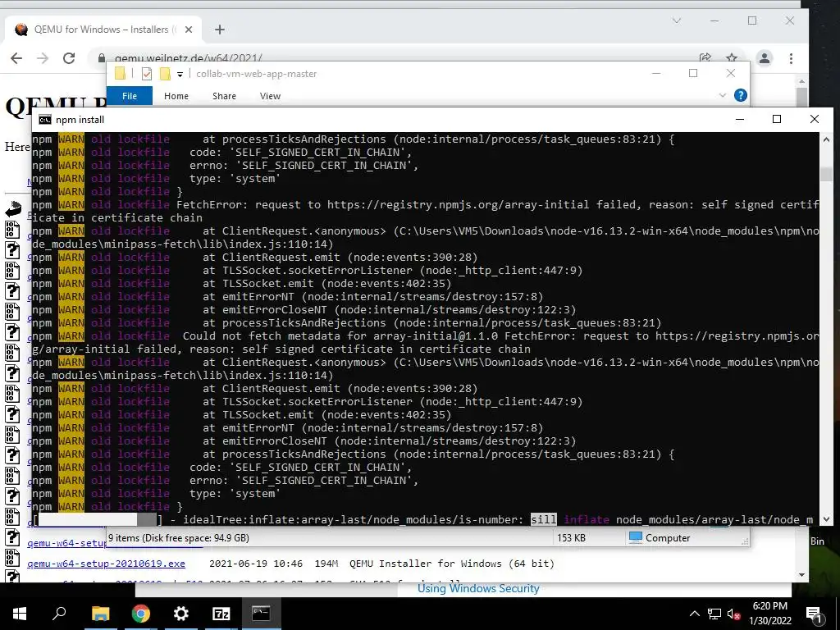This screenshot has height=630, width=840.
Task: Open the Share ribbon tab in Explorer
Action: click(x=224, y=96)
